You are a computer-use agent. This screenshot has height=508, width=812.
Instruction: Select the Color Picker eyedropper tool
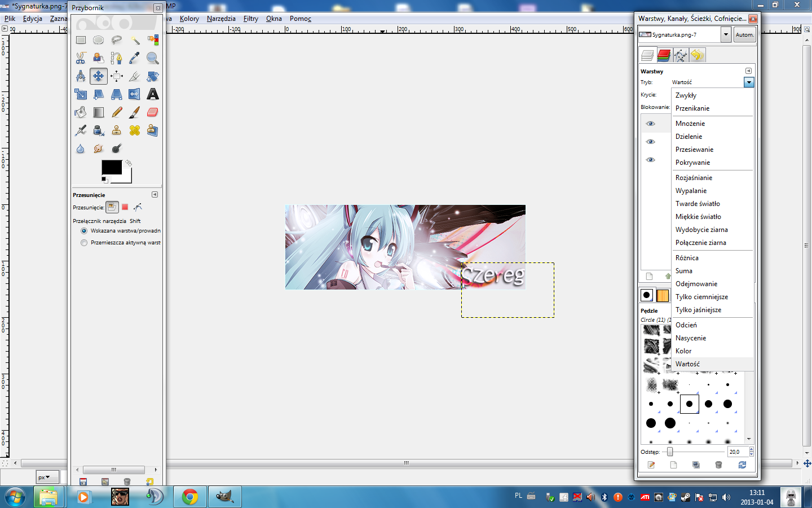(135, 58)
